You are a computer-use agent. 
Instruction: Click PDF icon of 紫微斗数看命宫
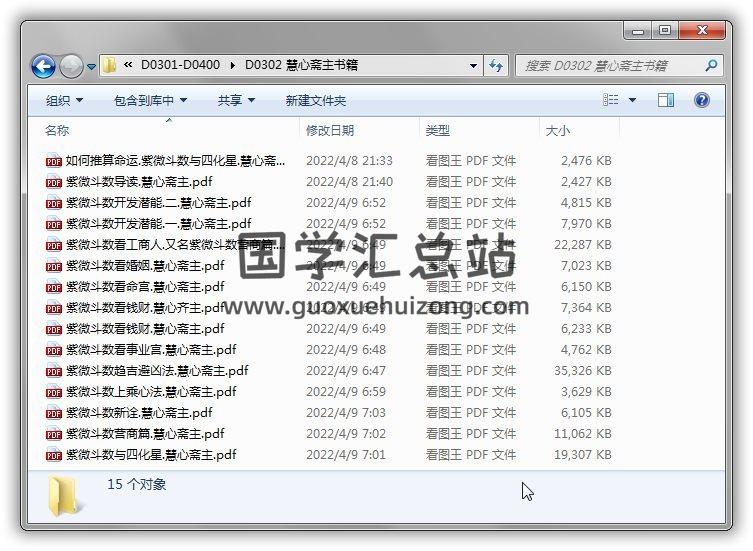(54, 287)
